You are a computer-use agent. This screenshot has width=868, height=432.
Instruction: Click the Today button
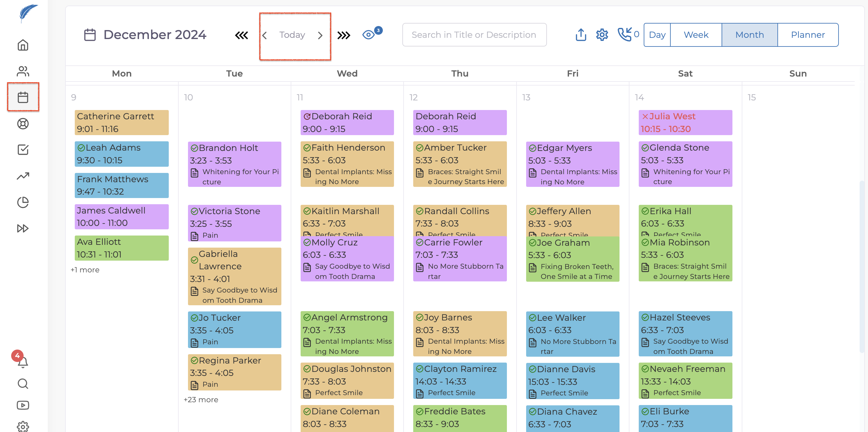click(292, 35)
